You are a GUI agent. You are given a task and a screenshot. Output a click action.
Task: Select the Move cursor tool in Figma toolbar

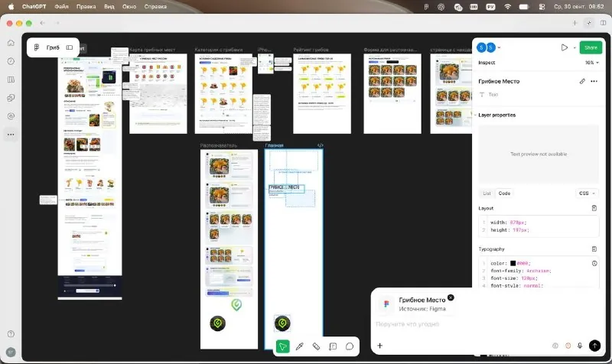(282, 346)
